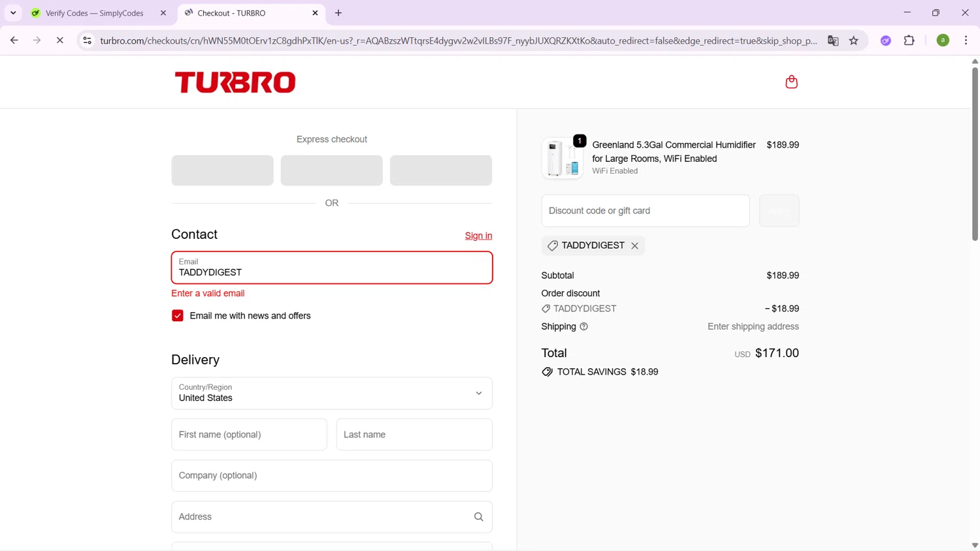
Task: Focus the Email input field
Action: click(x=332, y=268)
